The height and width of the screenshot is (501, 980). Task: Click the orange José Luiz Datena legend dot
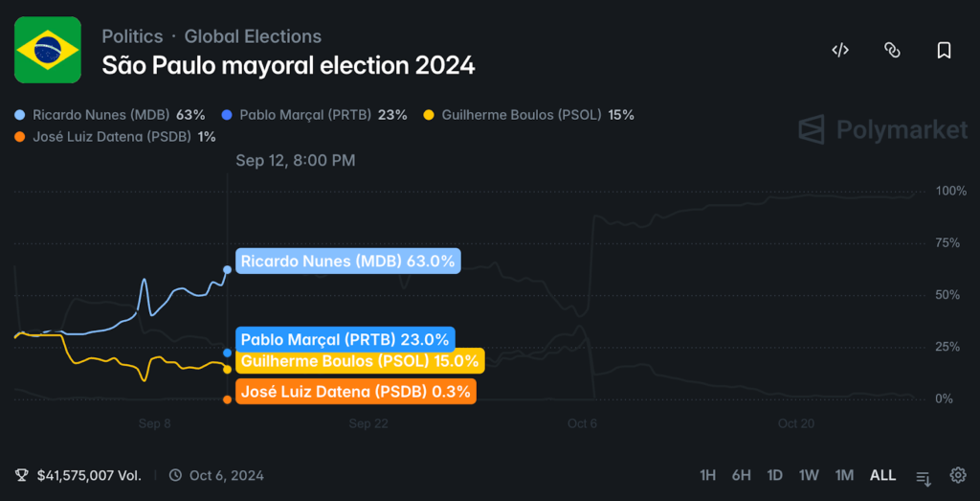click(x=21, y=137)
